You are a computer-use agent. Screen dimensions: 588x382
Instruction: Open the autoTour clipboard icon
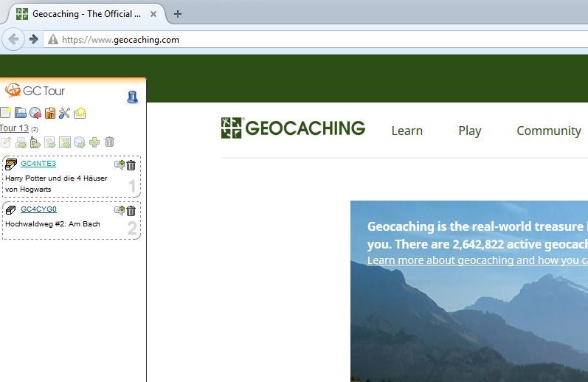tap(50, 113)
